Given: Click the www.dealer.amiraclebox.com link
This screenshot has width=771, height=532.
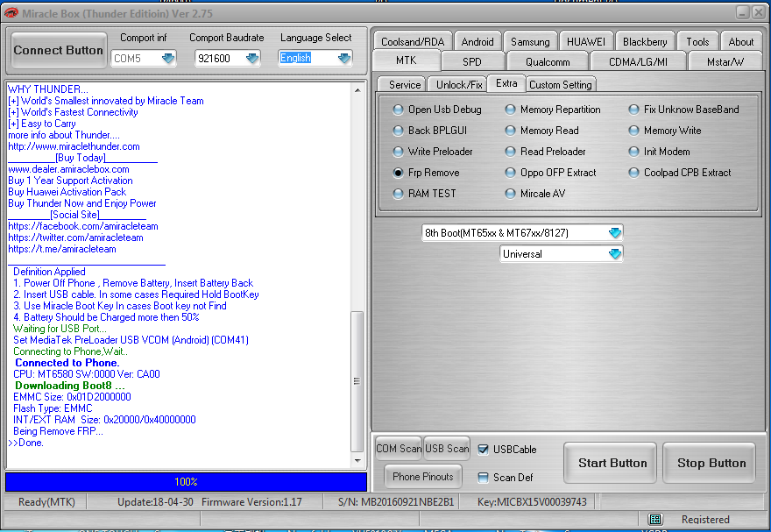Looking at the screenshot, I should [68, 169].
